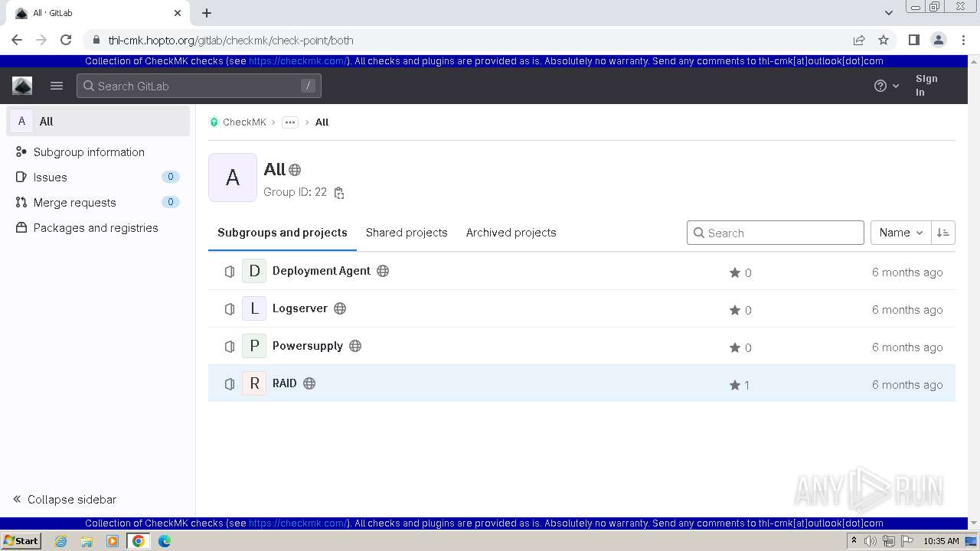Open the Help question mark menu

(887, 86)
